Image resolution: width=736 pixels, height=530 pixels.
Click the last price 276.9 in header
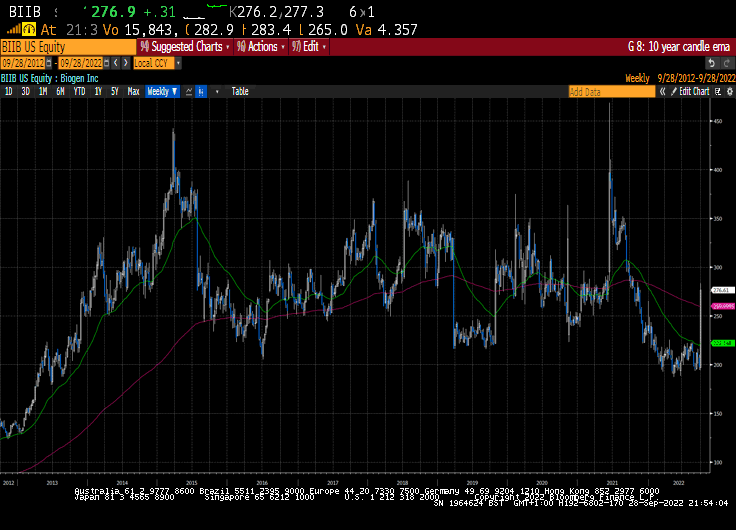114,12
